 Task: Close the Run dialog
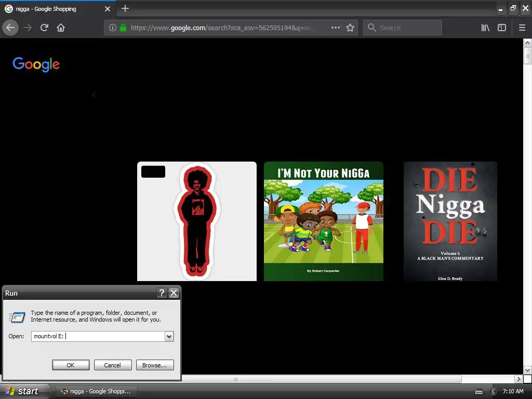174,293
